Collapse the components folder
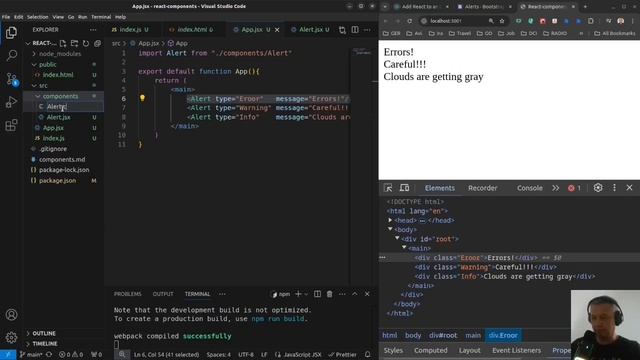The height and width of the screenshot is (360, 640). click(x=38, y=96)
